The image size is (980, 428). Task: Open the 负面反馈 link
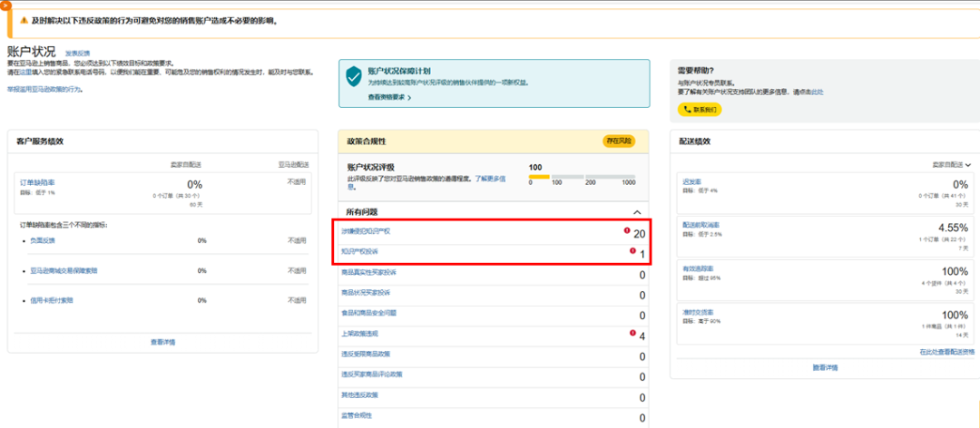pyautogui.click(x=42, y=240)
